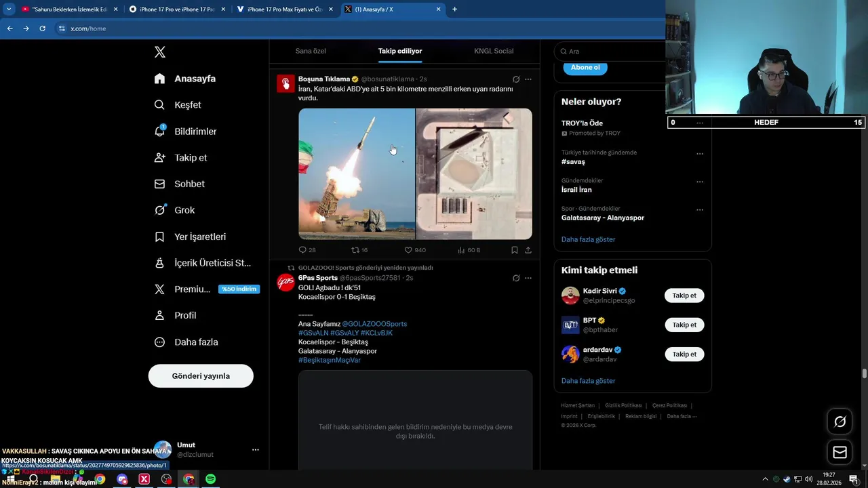The width and height of the screenshot is (868, 488).
Task: Open the 6Pas Sports profile avatar
Action: (x=286, y=282)
